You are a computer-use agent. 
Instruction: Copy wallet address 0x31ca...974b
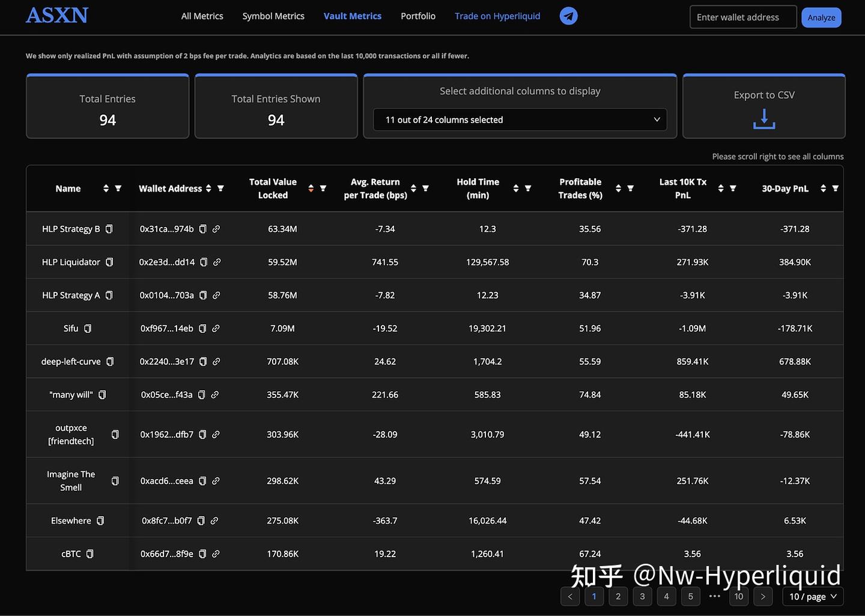[203, 229]
